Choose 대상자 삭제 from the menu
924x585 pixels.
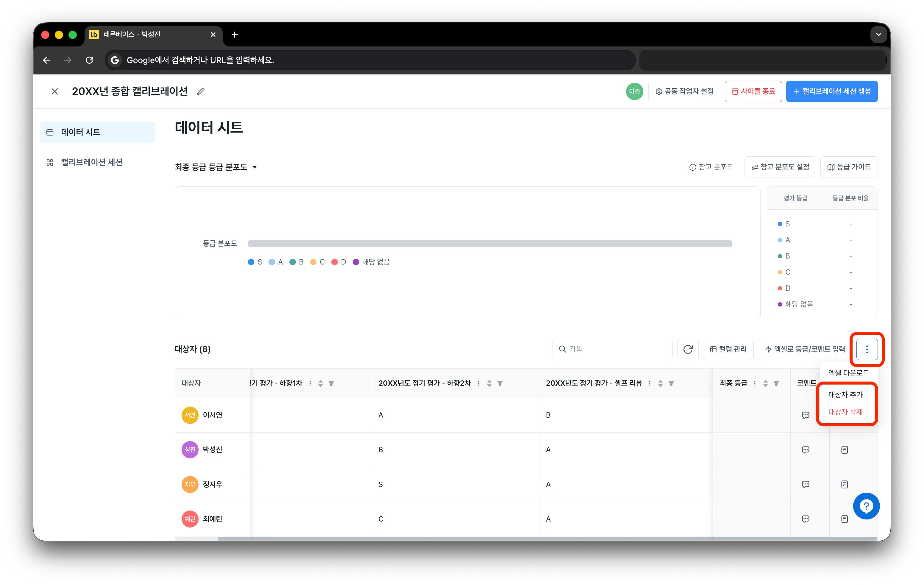pyautogui.click(x=845, y=412)
